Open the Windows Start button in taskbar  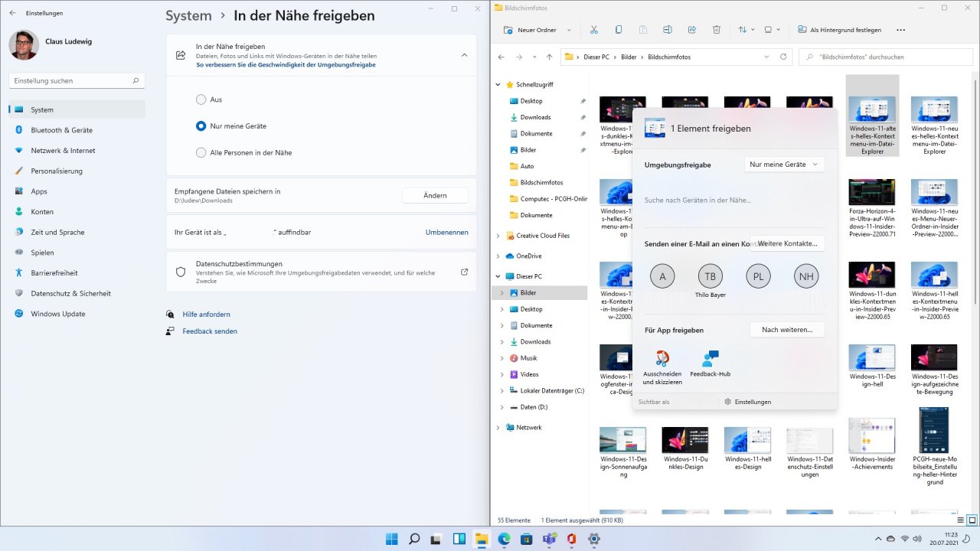click(392, 539)
